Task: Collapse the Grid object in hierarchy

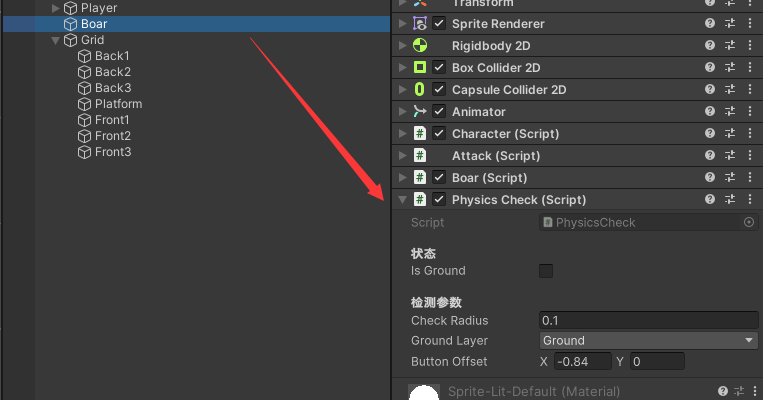Action: tap(56, 40)
